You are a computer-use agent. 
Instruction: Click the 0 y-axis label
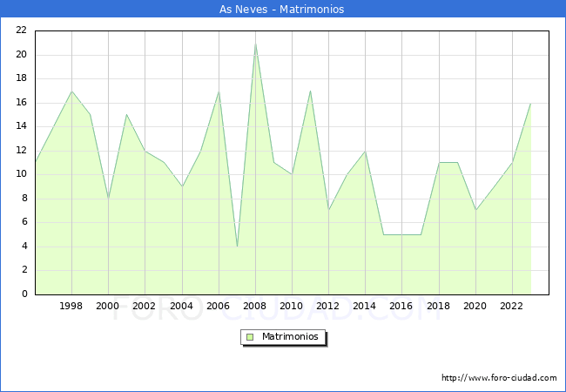click(x=25, y=294)
